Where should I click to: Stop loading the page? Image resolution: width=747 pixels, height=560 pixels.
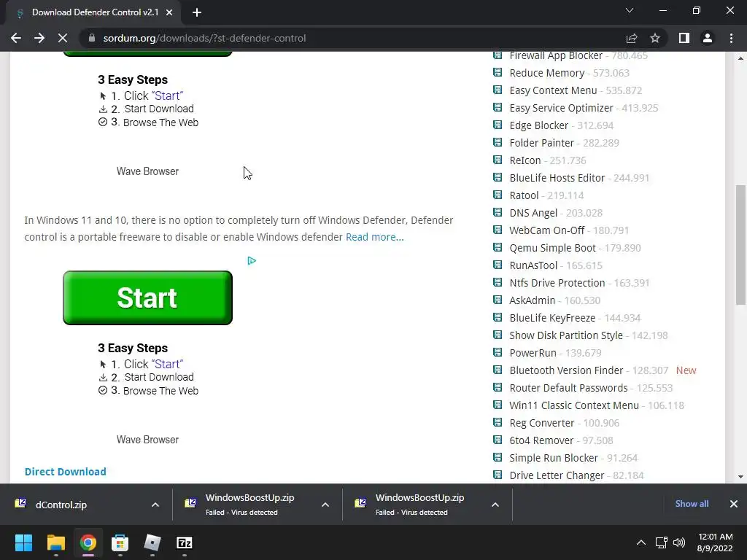pyautogui.click(x=63, y=38)
